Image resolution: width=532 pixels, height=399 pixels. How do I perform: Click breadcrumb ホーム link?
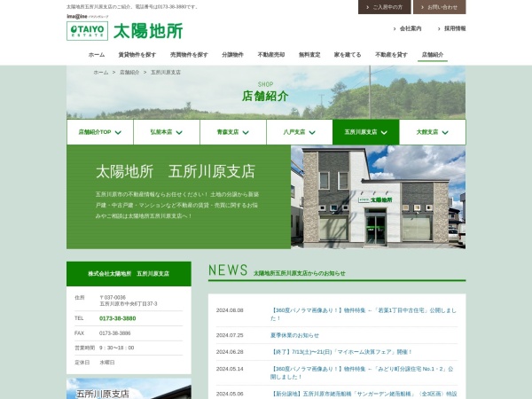(x=101, y=73)
